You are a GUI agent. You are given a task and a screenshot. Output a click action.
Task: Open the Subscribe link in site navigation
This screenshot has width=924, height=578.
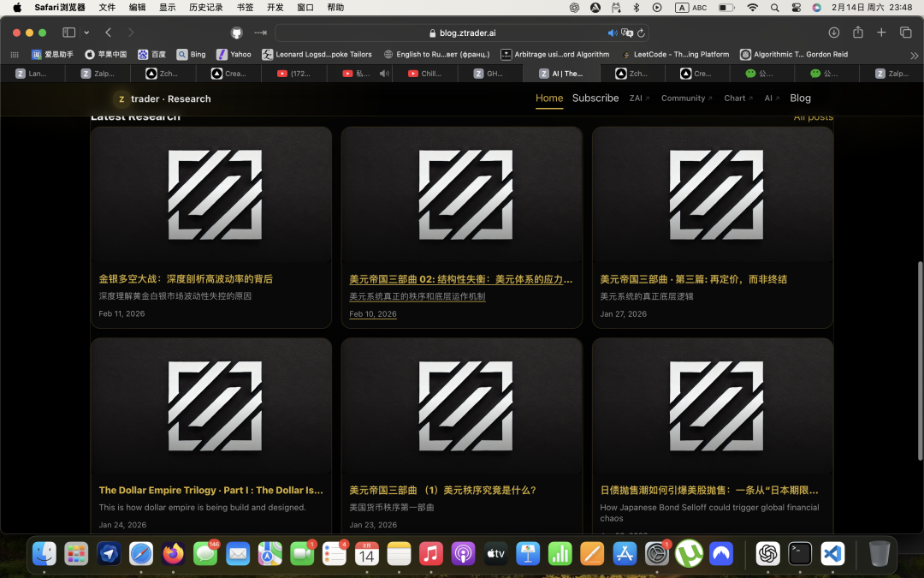(595, 98)
